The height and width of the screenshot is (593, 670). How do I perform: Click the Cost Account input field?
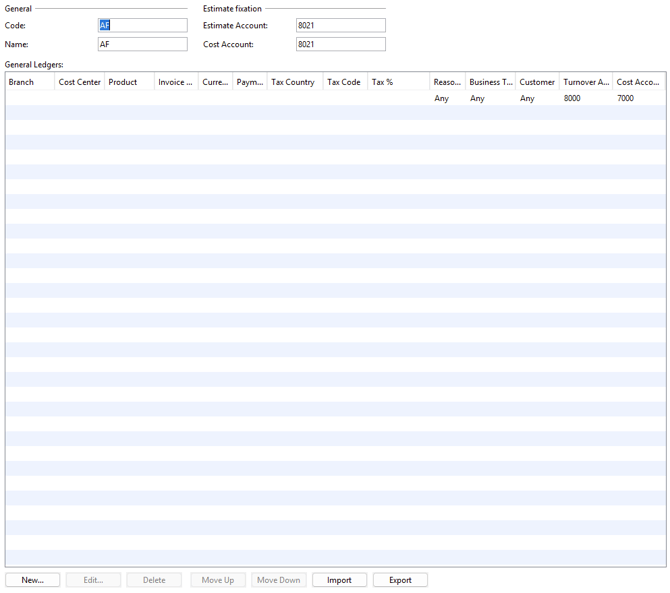[x=340, y=45]
